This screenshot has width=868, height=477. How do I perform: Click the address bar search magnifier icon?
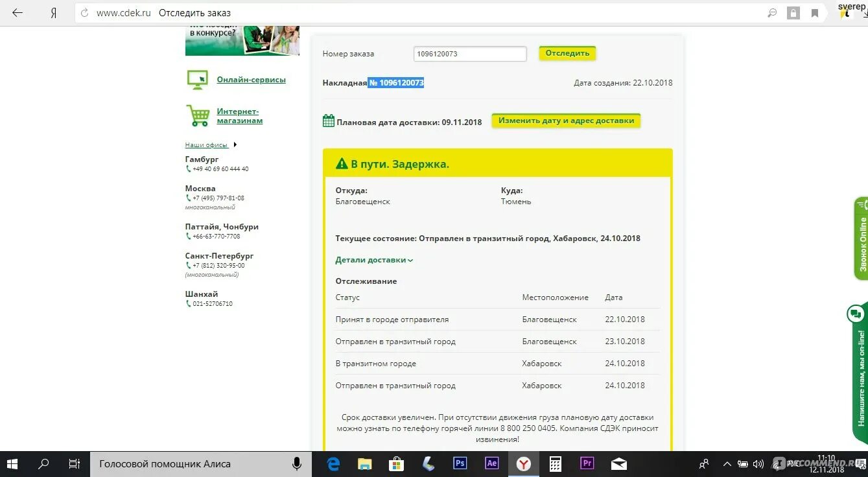[772, 13]
